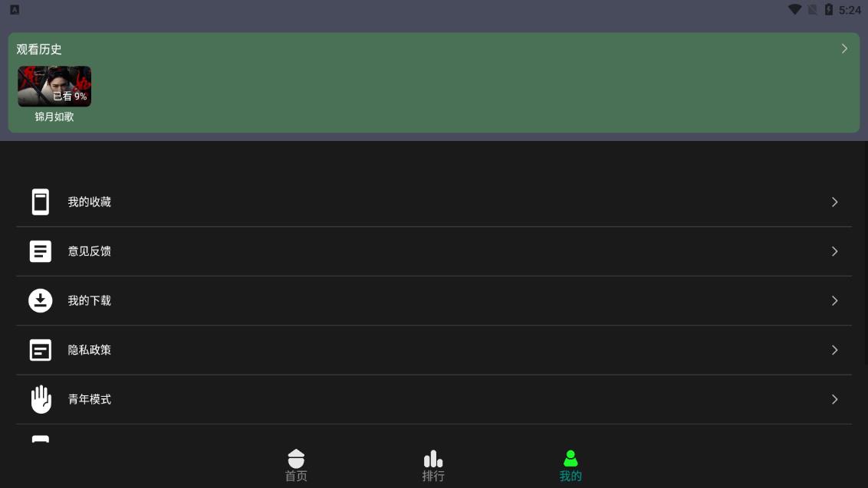Click the 意见反馈 document icon
The image size is (868, 488).
click(41, 251)
